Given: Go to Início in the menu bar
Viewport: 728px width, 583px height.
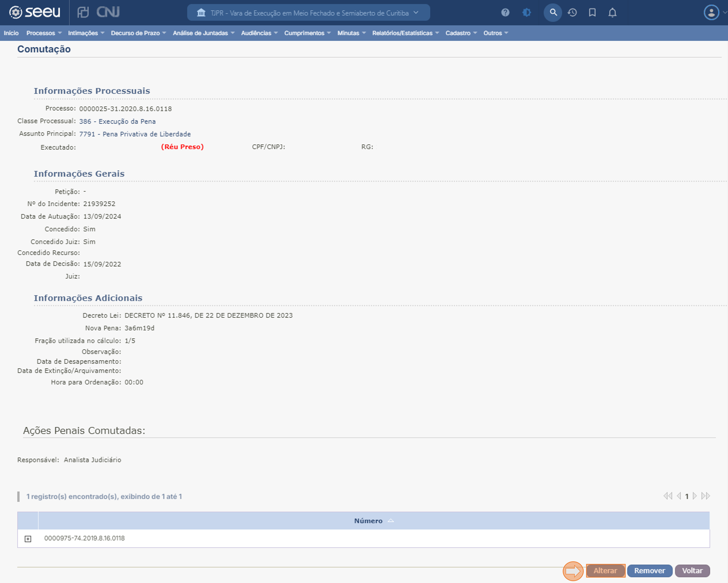Looking at the screenshot, I should (11, 33).
